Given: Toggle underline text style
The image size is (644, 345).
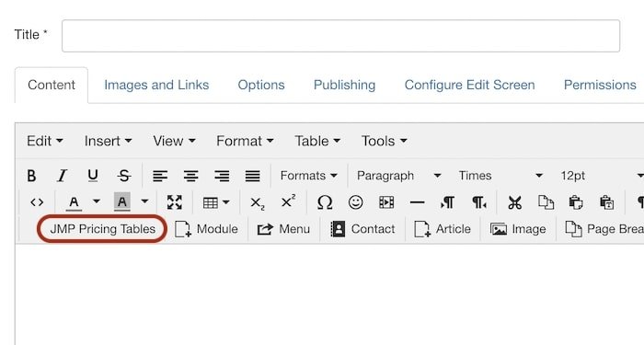Looking at the screenshot, I should coord(93,176).
